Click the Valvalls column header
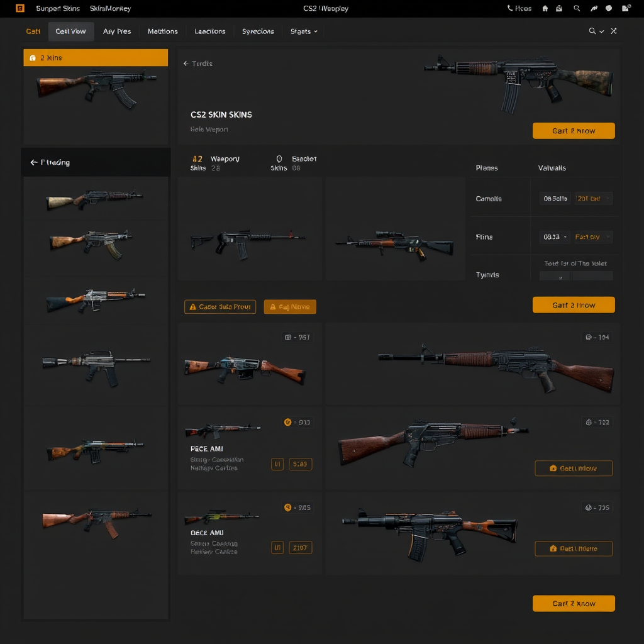The height and width of the screenshot is (644, 644). (x=552, y=168)
